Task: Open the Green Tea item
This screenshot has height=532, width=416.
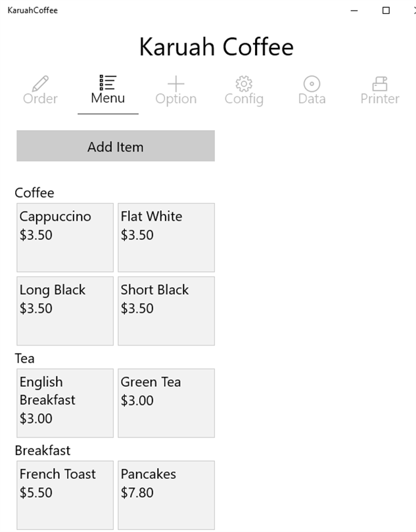Action: coord(166,403)
